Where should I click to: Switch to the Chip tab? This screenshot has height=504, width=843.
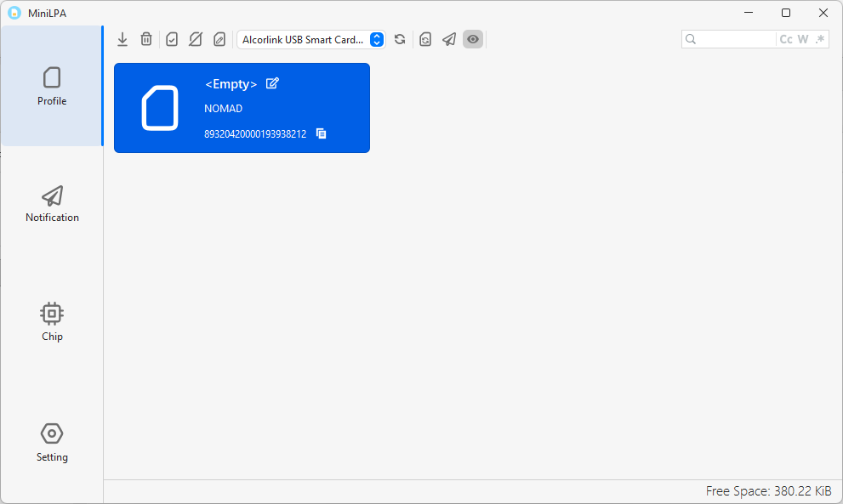(52, 322)
